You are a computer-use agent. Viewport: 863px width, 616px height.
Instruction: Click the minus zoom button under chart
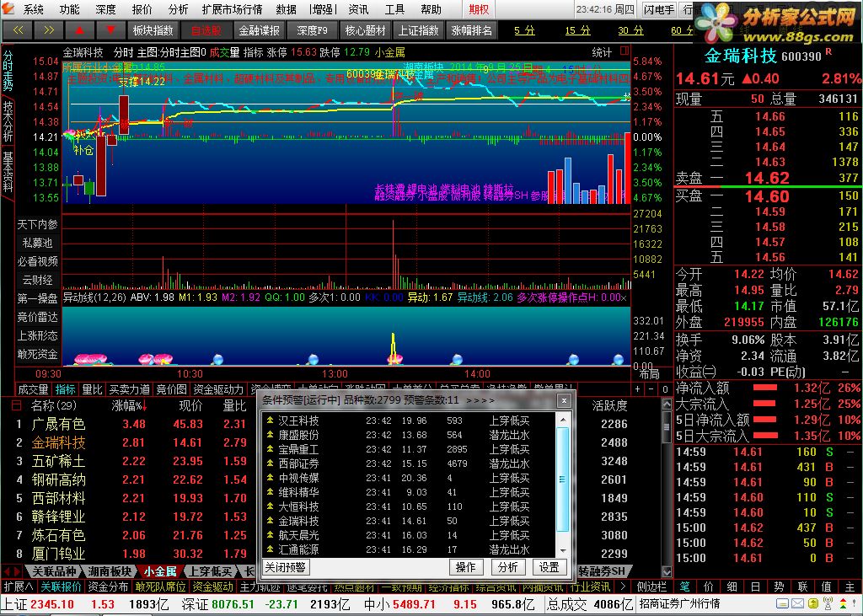(x=651, y=389)
